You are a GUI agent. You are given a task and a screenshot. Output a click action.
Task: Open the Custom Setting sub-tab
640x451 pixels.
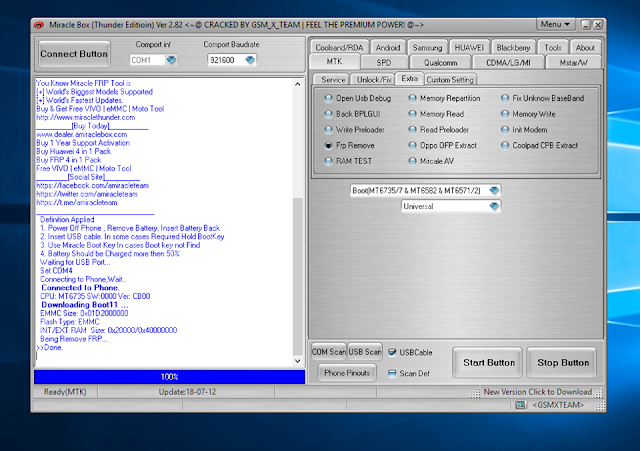pyautogui.click(x=450, y=80)
